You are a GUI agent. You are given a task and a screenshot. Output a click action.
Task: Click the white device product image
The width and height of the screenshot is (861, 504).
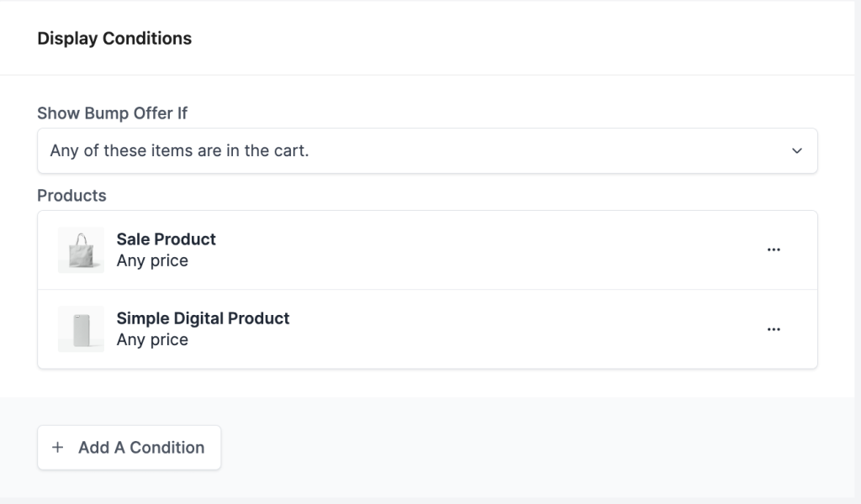[81, 329]
